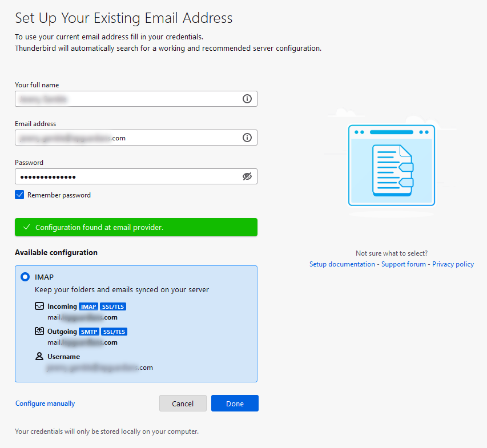Click the info icon next to the email address

point(247,138)
